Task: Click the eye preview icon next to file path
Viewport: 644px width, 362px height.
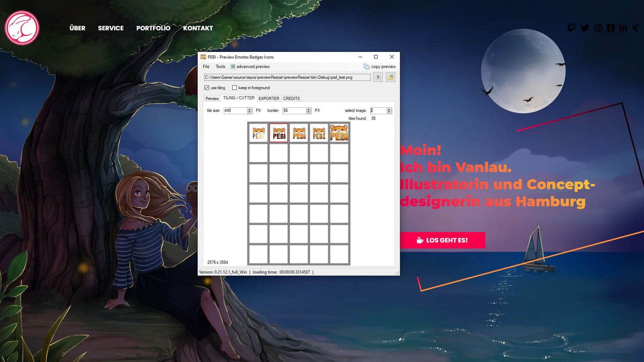Action: click(378, 77)
